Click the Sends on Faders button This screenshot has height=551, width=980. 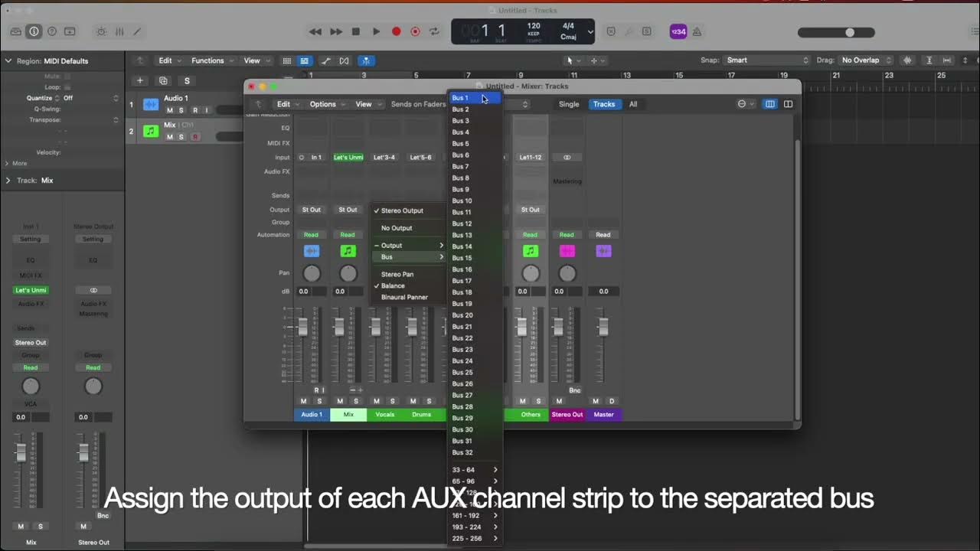tap(418, 104)
